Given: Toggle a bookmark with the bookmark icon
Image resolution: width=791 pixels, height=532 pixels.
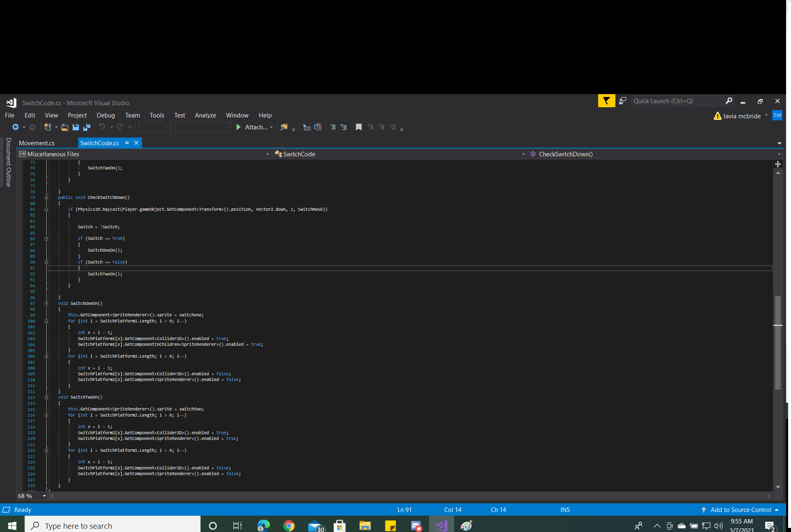Looking at the screenshot, I should tap(359, 127).
